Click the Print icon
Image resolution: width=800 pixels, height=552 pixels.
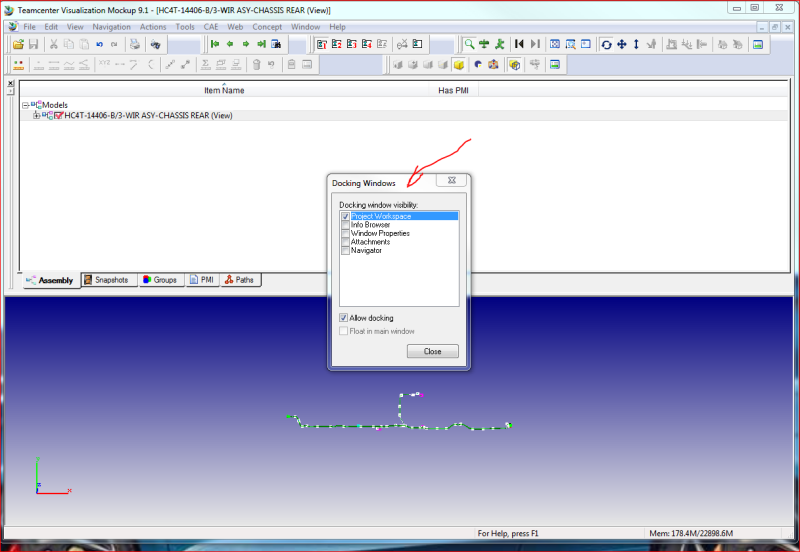(x=135, y=44)
